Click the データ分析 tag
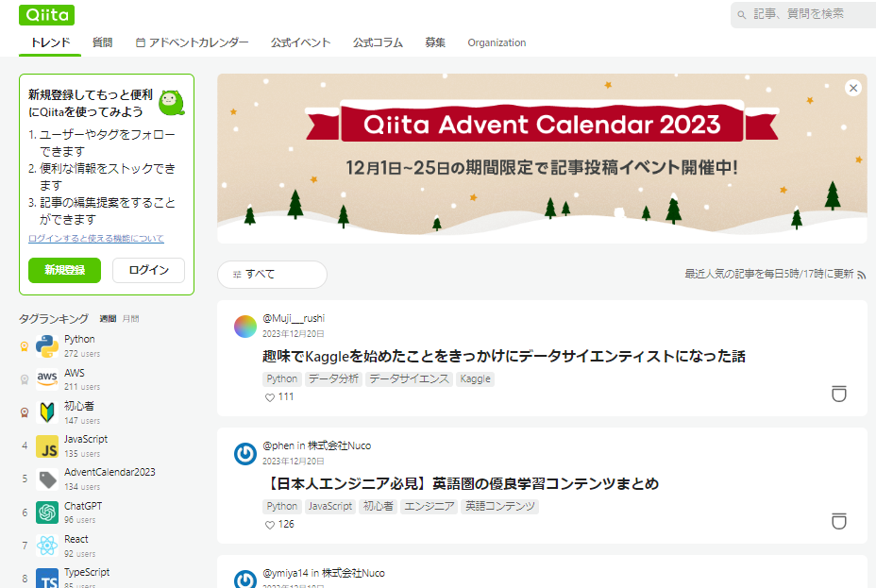This screenshot has height=588, width=876. (x=333, y=379)
